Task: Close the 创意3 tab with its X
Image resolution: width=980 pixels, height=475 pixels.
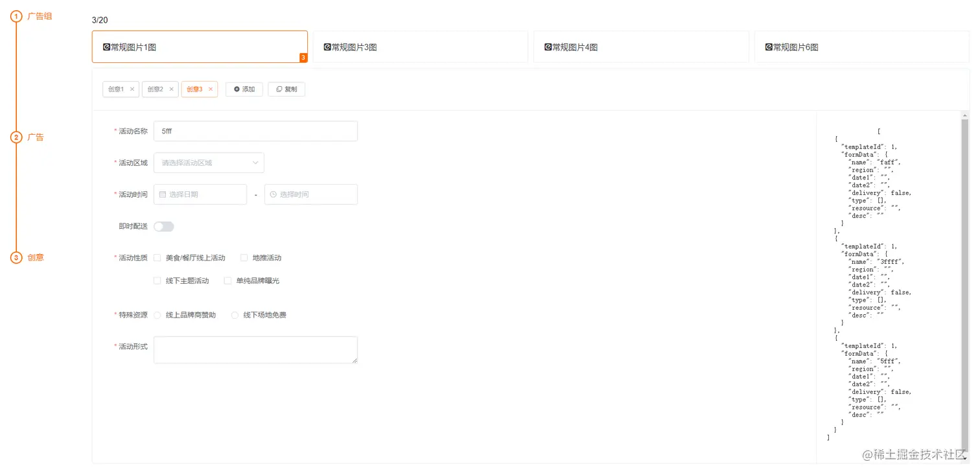Action: (211, 89)
